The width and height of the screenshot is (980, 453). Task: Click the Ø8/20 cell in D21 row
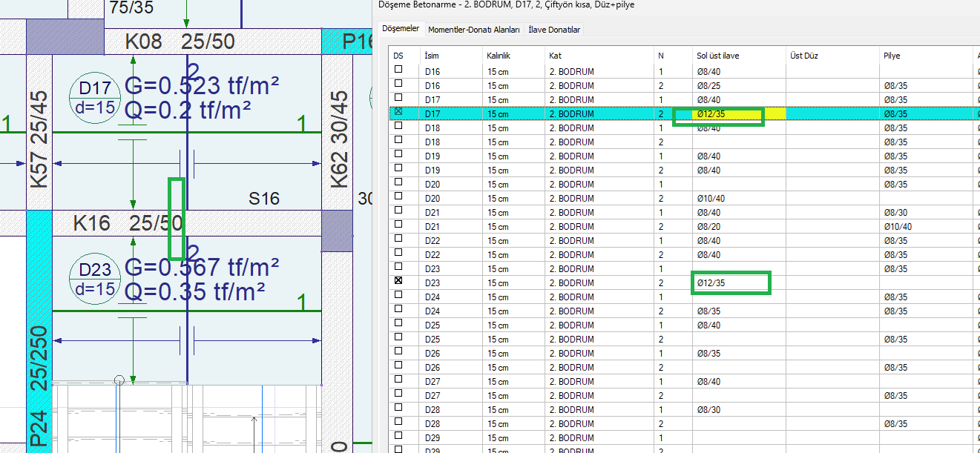(x=709, y=226)
